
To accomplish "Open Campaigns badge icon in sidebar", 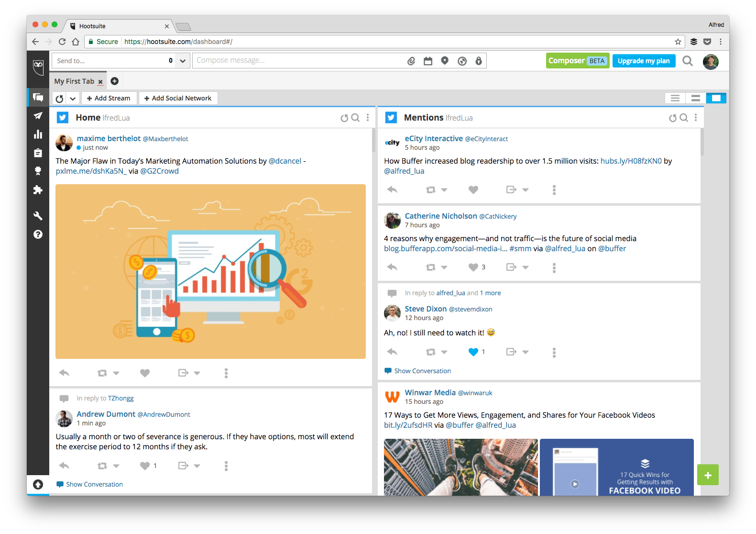I will 38,171.
